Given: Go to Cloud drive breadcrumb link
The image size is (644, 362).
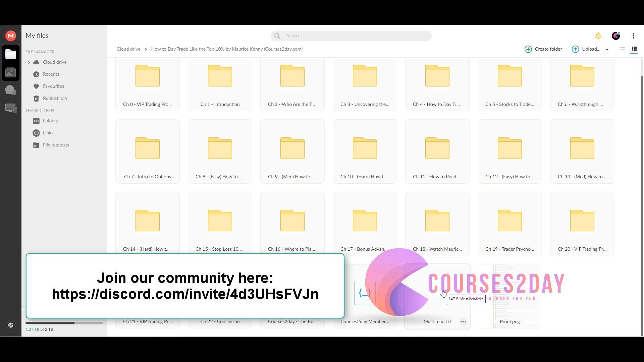Looking at the screenshot, I should click(x=128, y=49).
